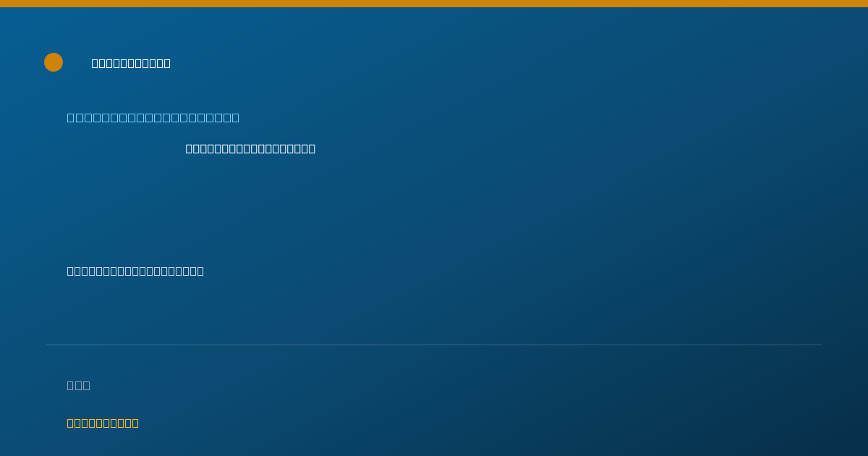
Task: Select the white header text beside the circle
Action: pos(131,63)
